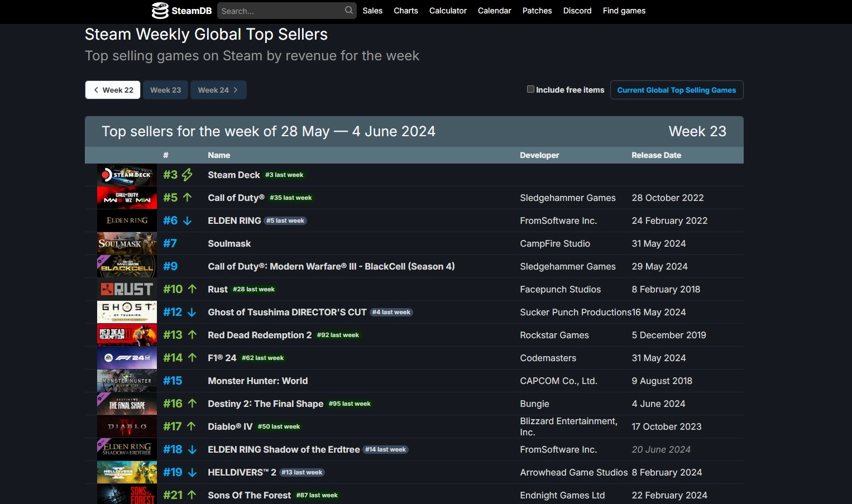Image resolution: width=852 pixels, height=504 pixels.
Task: Click the up arrow icon beside #5
Action: (188, 198)
